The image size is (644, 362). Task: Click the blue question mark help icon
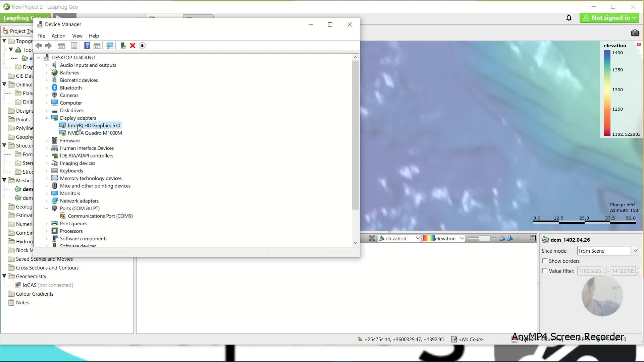(87, 46)
